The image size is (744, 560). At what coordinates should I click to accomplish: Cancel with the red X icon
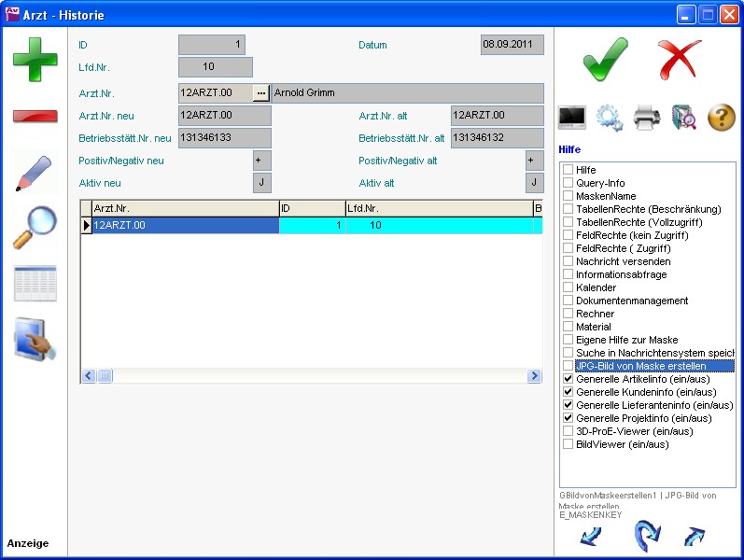679,61
